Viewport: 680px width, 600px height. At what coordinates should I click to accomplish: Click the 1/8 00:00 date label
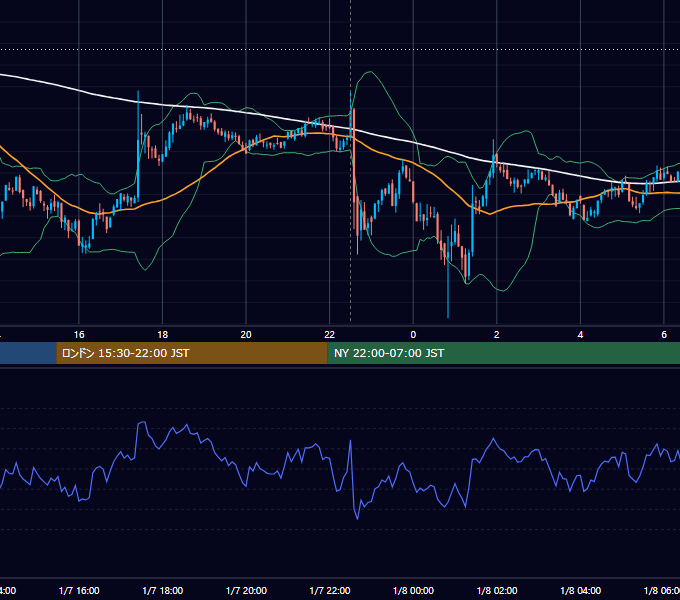point(413,591)
